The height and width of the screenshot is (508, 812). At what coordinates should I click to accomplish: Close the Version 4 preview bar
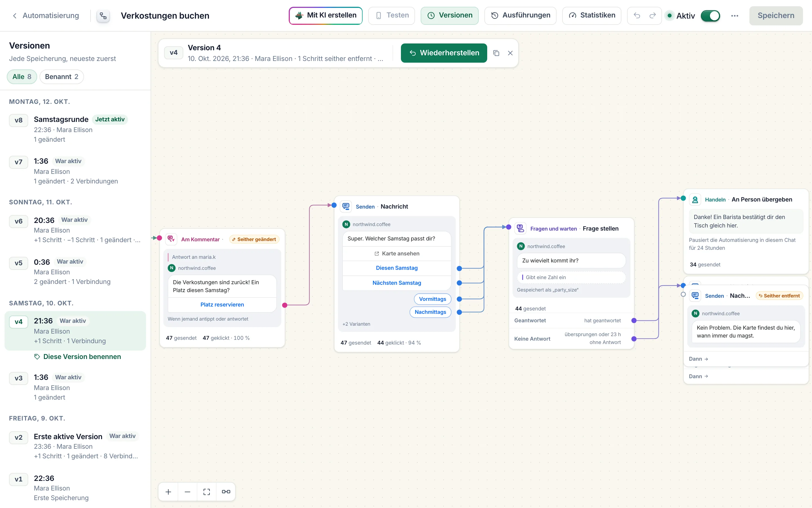(x=510, y=53)
